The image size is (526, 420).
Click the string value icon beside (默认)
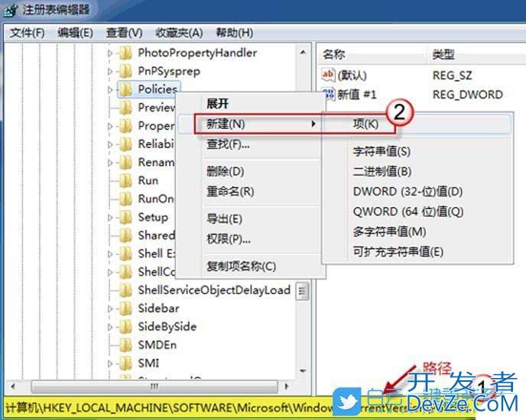pos(328,75)
